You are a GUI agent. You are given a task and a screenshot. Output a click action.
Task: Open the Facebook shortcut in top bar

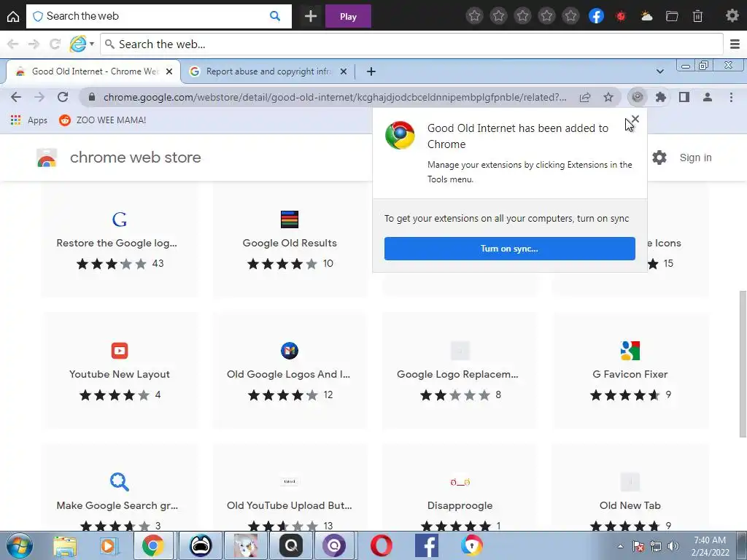596,16
